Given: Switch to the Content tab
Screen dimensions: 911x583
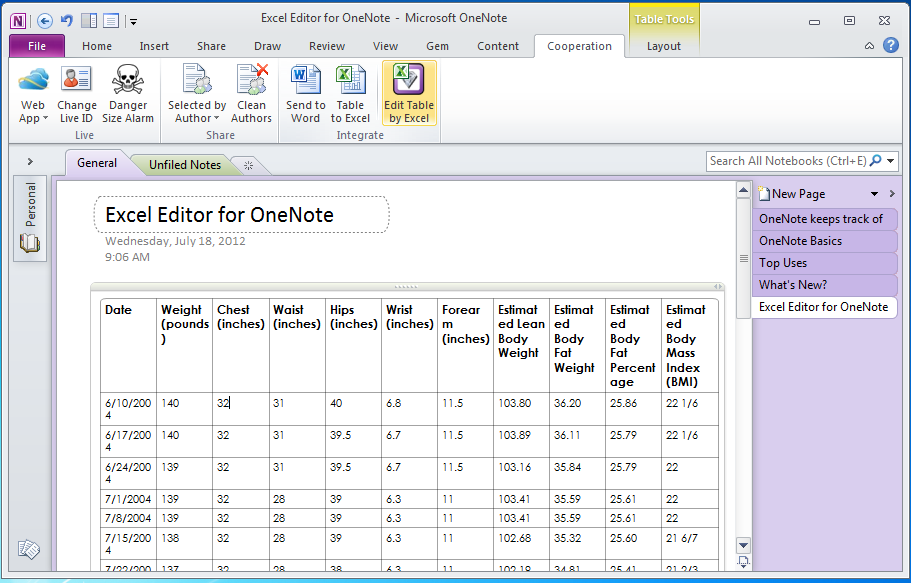Looking at the screenshot, I should 498,46.
